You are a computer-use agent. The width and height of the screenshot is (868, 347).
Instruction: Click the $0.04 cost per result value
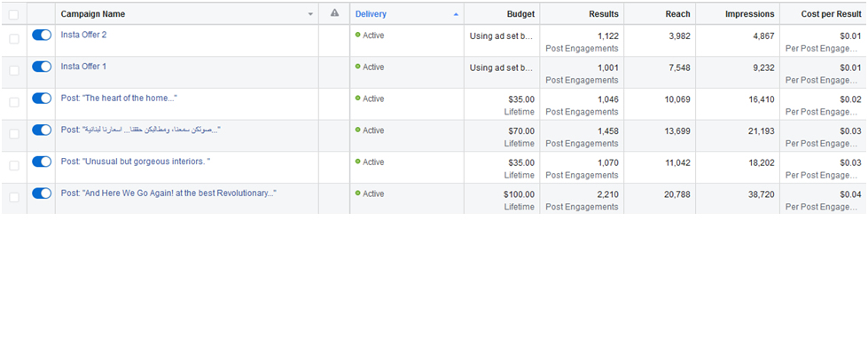(x=851, y=194)
